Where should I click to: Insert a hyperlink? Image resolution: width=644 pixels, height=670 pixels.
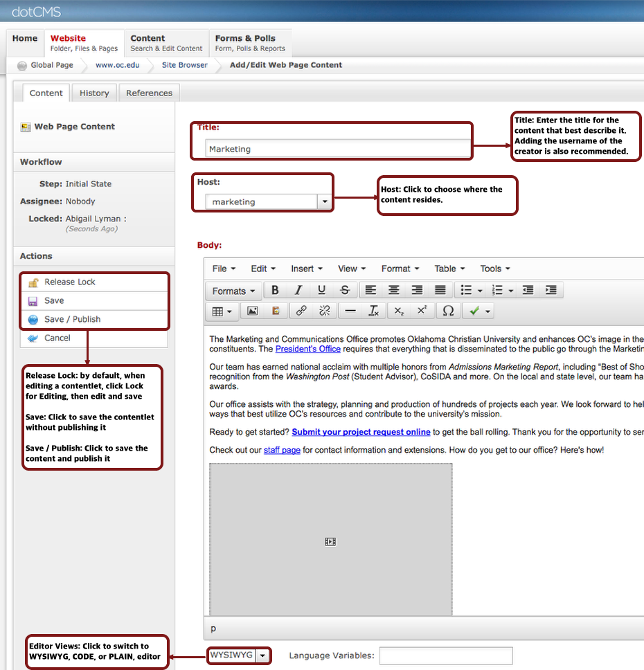click(301, 311)
